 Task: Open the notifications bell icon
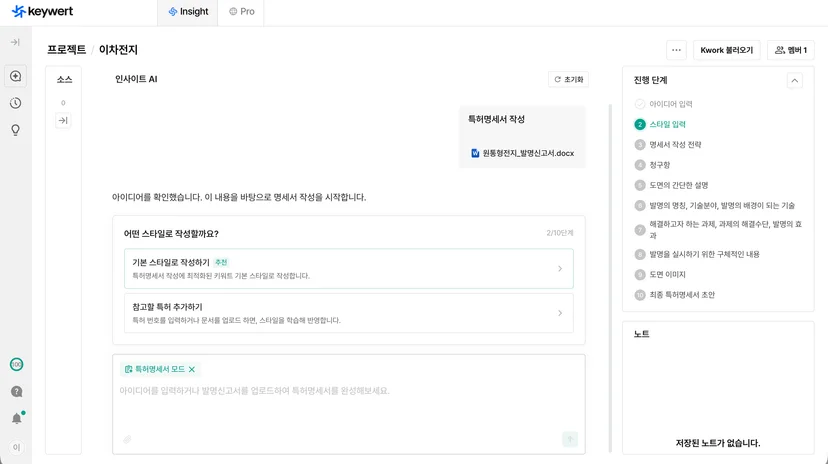pyautogui.click(x=16, y=419)
